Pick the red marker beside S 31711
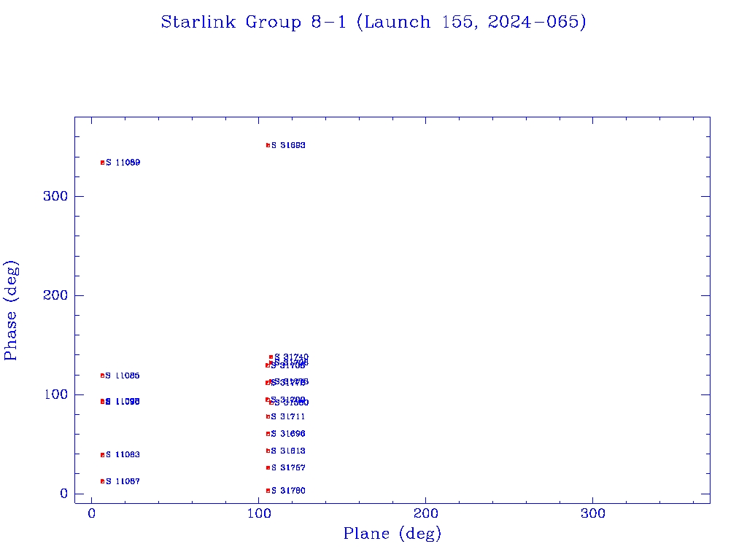Viewport: 747px width, 560px height. coord(268,416)
